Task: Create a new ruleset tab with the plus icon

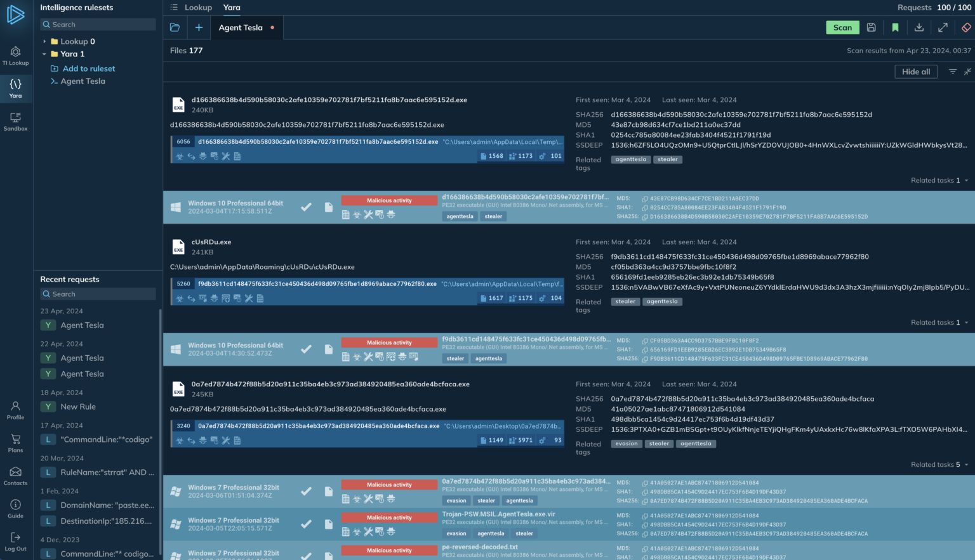Action: pyautogui.click(x=199, y=27)
